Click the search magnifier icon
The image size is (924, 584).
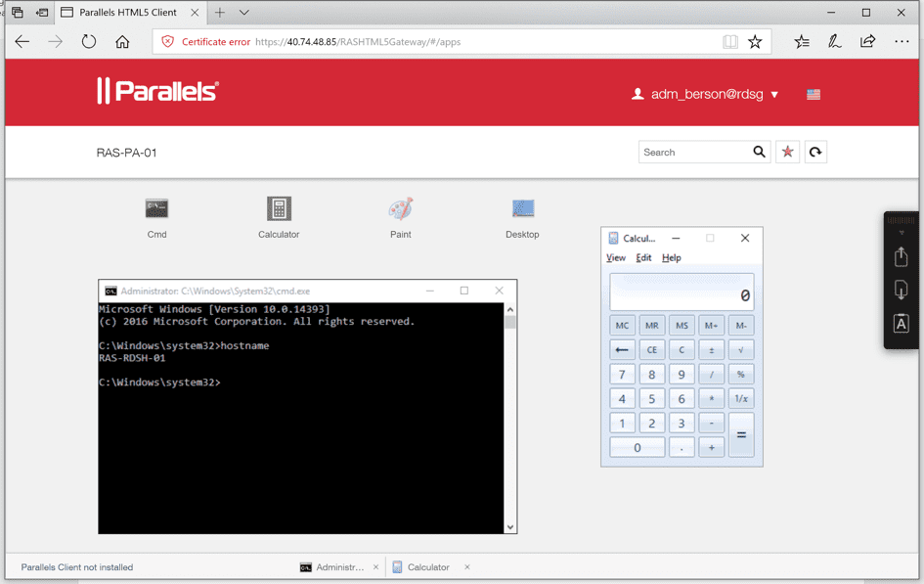[759, 152]
